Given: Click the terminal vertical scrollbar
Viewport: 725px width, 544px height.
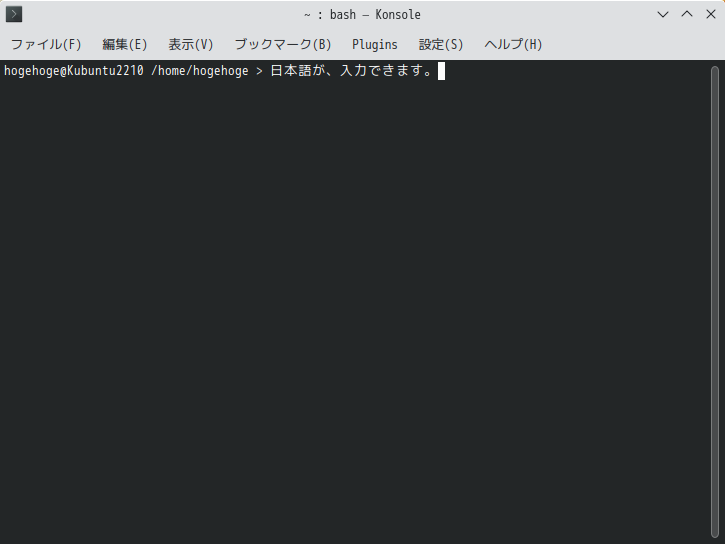Looking at the screenshot, I should click(715, 302).
